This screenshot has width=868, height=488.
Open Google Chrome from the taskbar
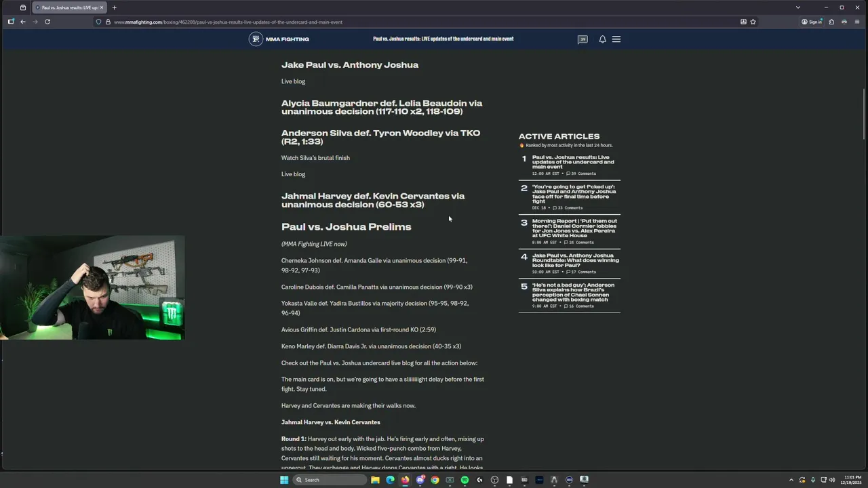[435, 480]
